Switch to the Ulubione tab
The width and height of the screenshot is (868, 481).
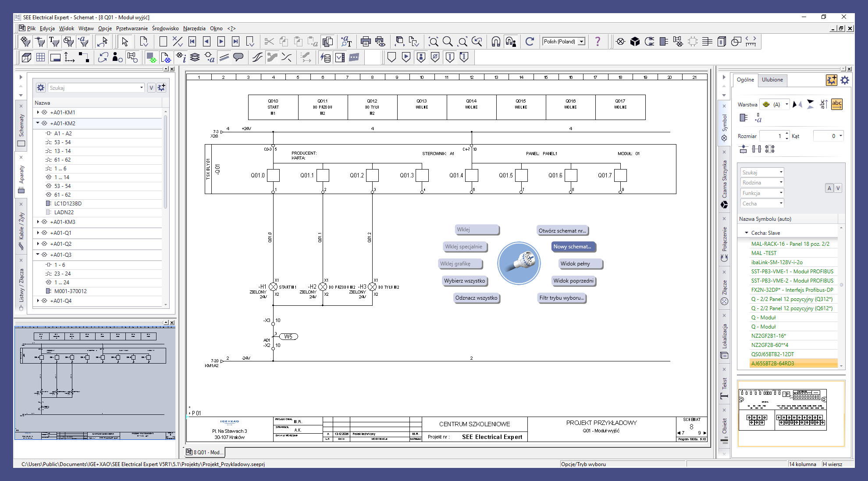pyautogui.click(x=772, y=80)
